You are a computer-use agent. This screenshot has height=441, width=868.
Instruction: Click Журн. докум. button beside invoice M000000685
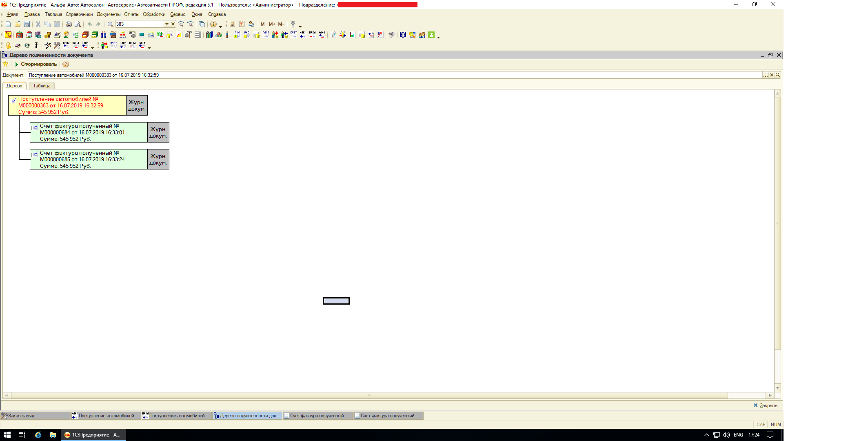[x=158, y=159]
